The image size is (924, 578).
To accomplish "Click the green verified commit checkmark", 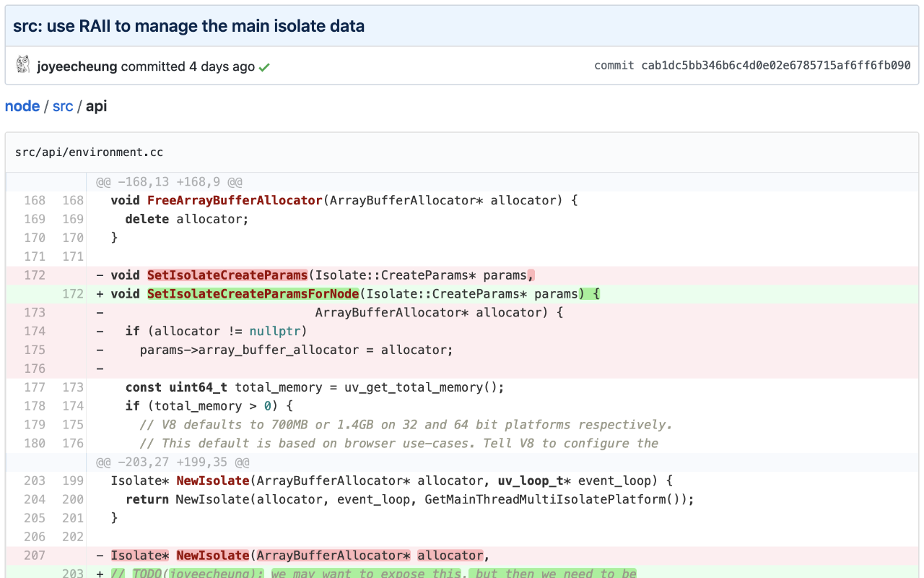I will click(263, 66).
